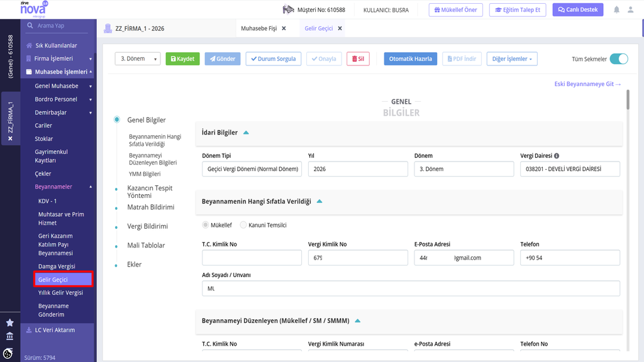Click the search magnifier icon
This screenshot has width=644, height=362.
(x=30, y=25)
